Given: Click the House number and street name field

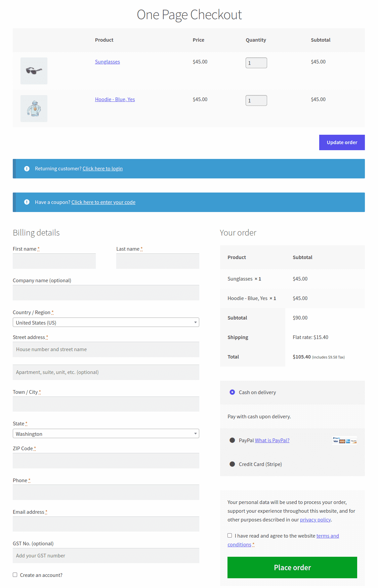Looking at the screenshot, I should click(x=106, y=349).
